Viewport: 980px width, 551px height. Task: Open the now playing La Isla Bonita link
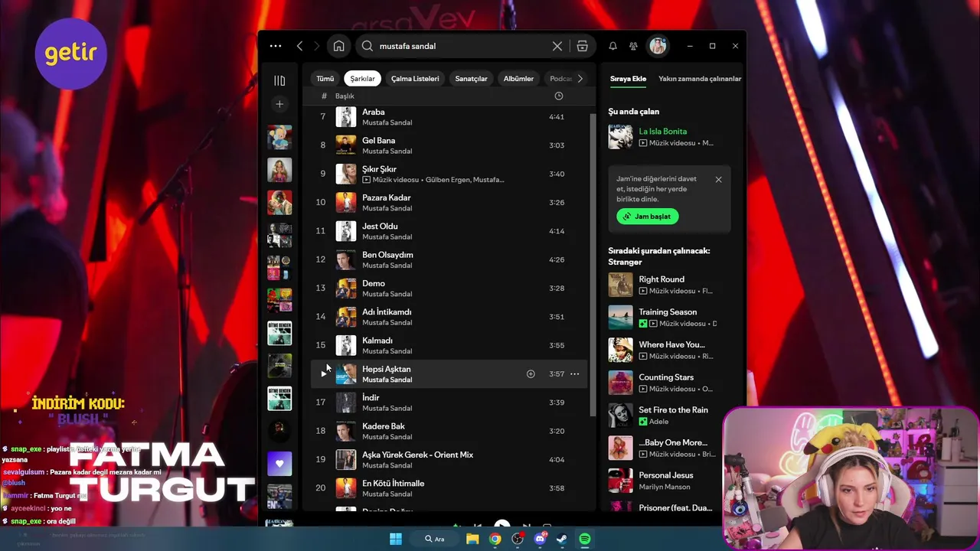(x=663, y=132)
